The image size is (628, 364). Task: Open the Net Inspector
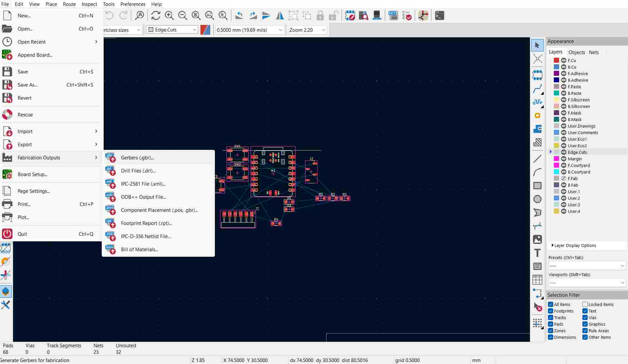[393, 15]
